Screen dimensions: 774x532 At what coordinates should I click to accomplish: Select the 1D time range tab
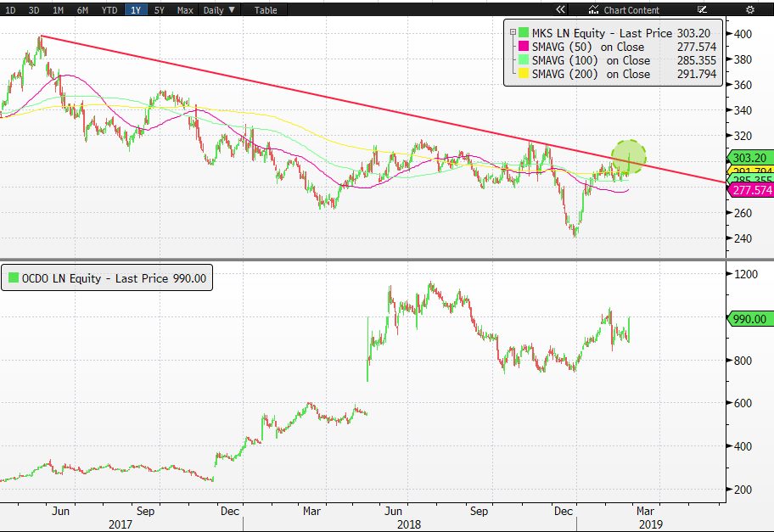click(10, 10)
